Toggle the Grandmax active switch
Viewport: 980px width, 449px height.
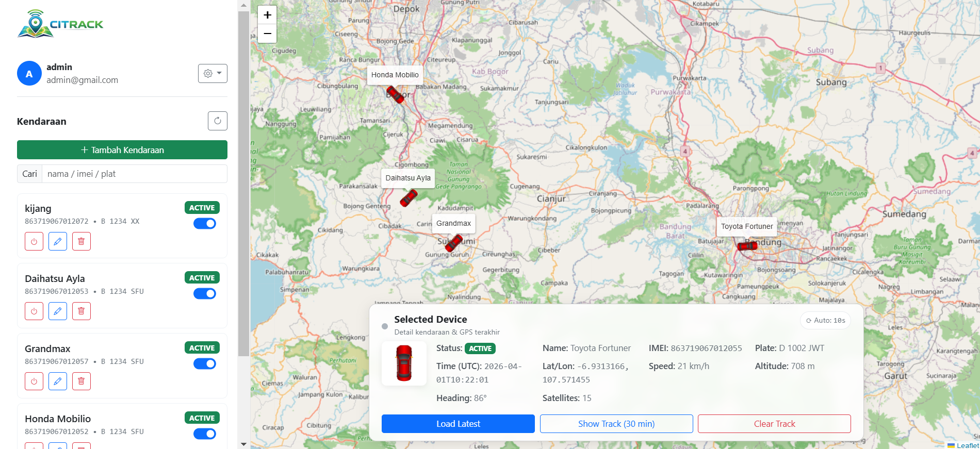205,363
